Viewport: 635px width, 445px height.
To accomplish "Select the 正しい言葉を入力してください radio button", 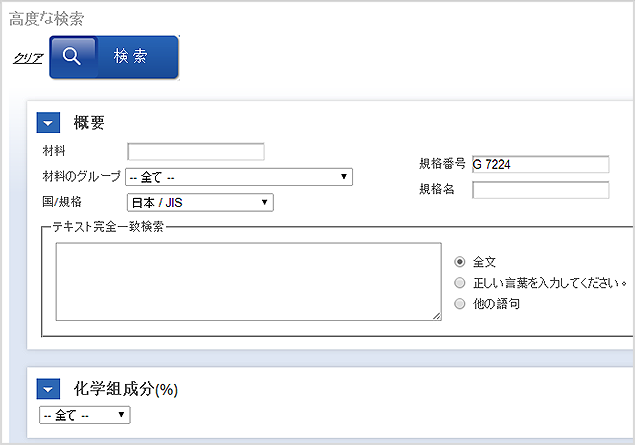I will 460,283.
